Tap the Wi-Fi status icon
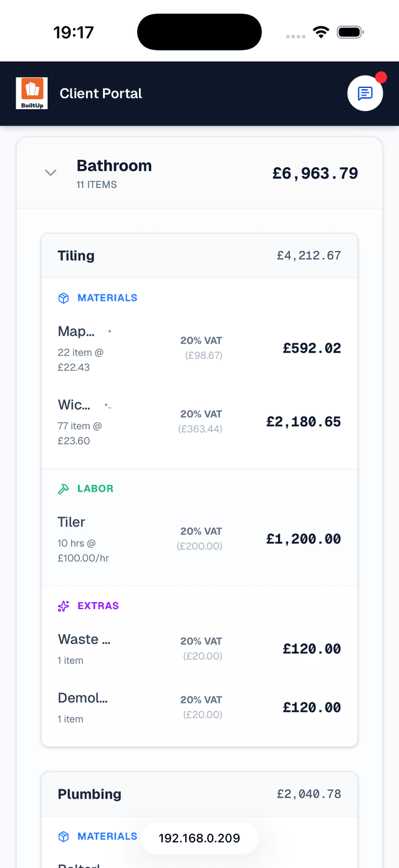This screenshot has width=399, height=868. (x=321, y=32)
